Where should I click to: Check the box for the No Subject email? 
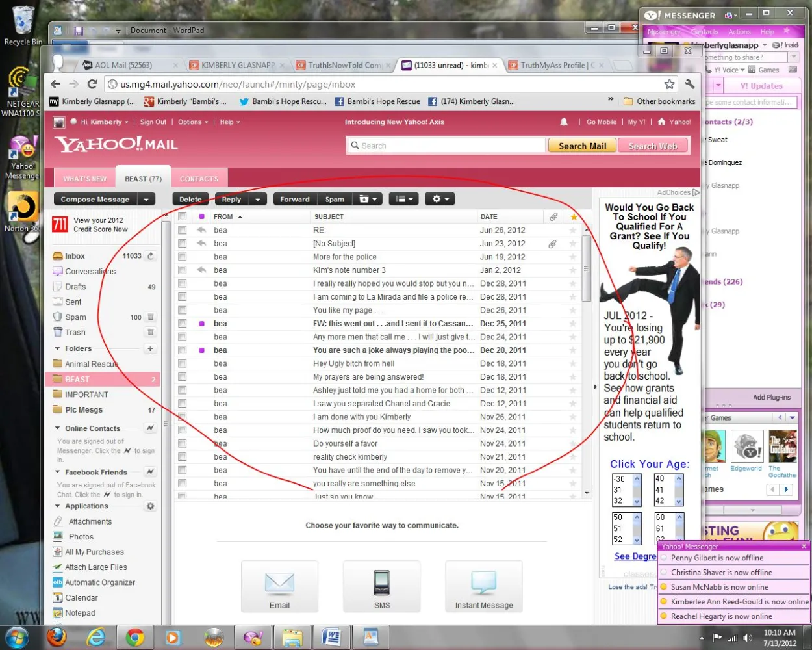pos(183,244)
